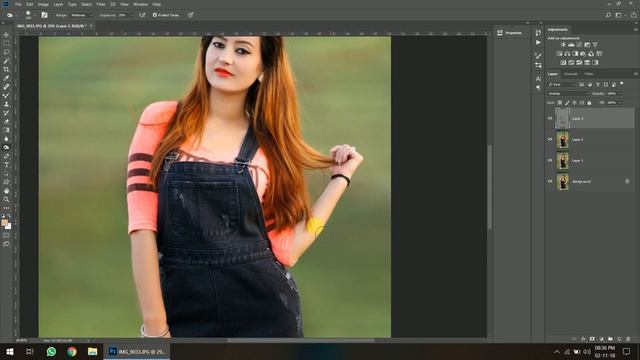Select the Horizontal Type tool
Viewport: 640px width, 360px height.
coord(6,164)
